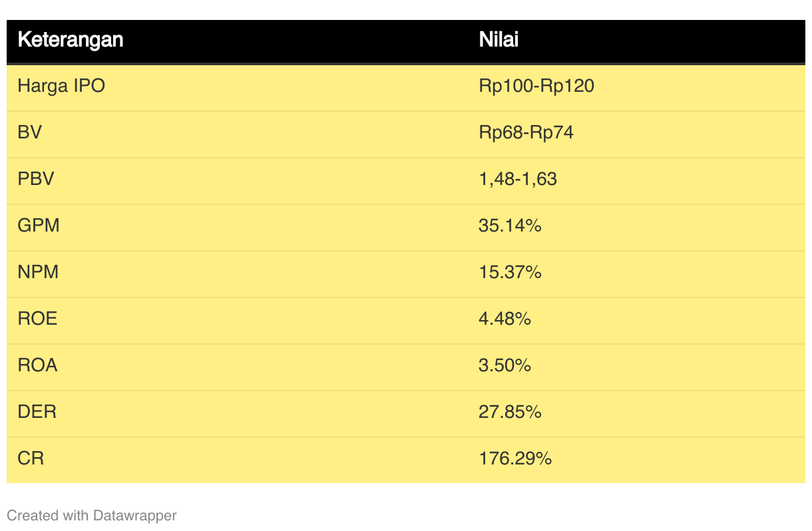Select the BV row label
This screenshot has width=812, height=531.
click(x=30, y=132)
